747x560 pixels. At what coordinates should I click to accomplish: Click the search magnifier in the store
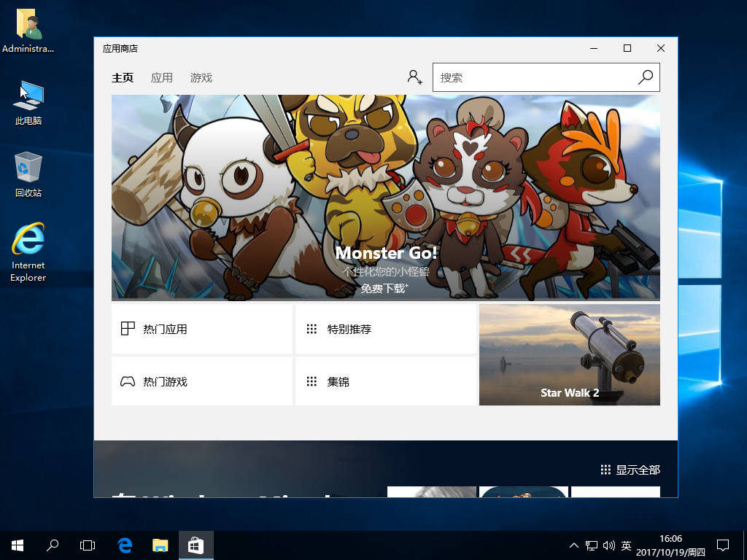(x=646, y=77)
